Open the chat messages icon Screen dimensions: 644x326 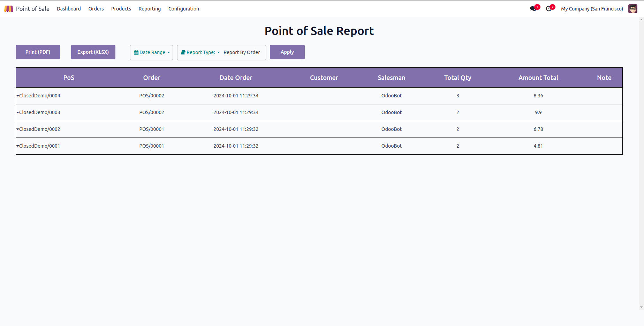coord(533,9)
